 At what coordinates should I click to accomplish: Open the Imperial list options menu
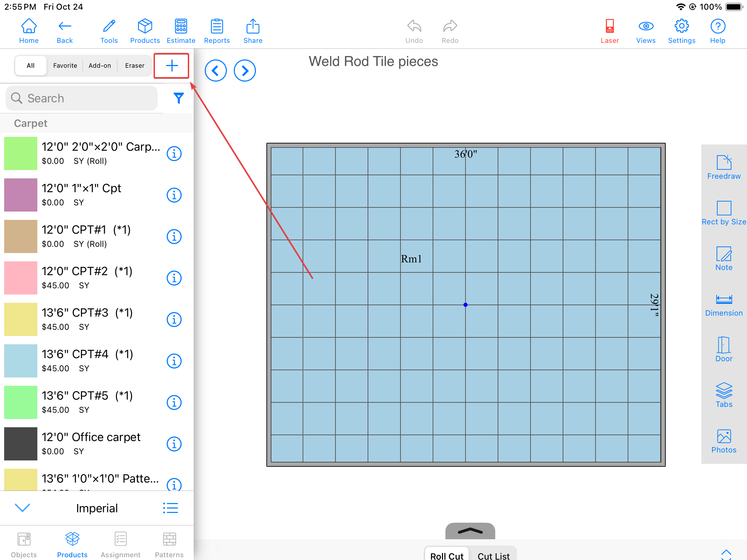click(x=170, y=508)
